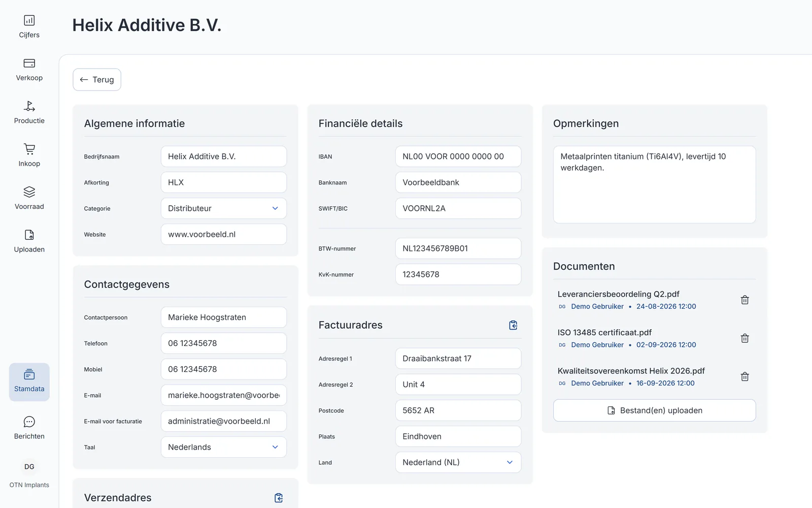The height and width of the screenshot is (508, 812).
Task: Click the Contactpersoon field
Action: [x=224, y=317]
